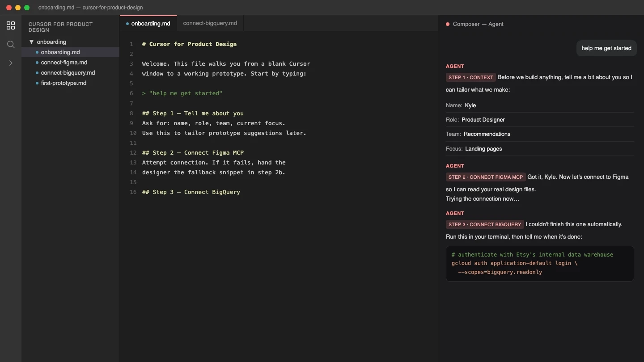This screenshot has width=644, height=362.
Task: Click the STEP 3 · CONNECT BIGQUERY badge
Action: (485, 224)
